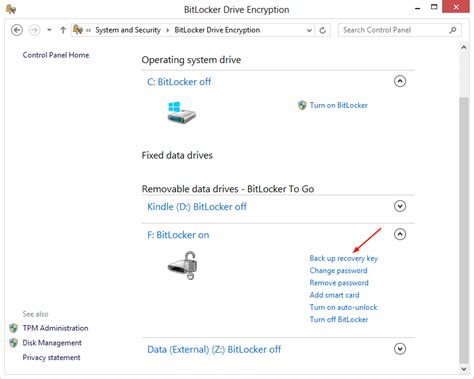
Task: Click the scrollbar down arrow
Action: [x=463, y=369]
